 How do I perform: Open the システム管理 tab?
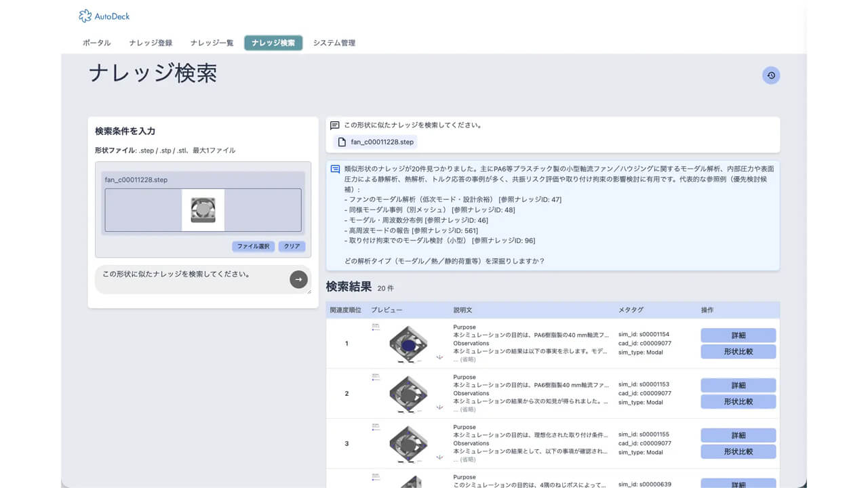[x=334, y=43]
